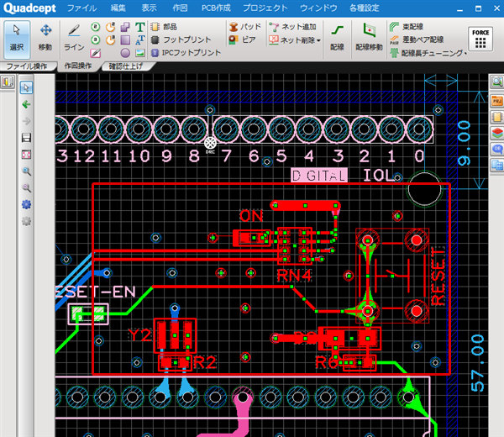504x437 pixels.
Task: Open the 作図 menu
Action: click(x=180, y=8)
